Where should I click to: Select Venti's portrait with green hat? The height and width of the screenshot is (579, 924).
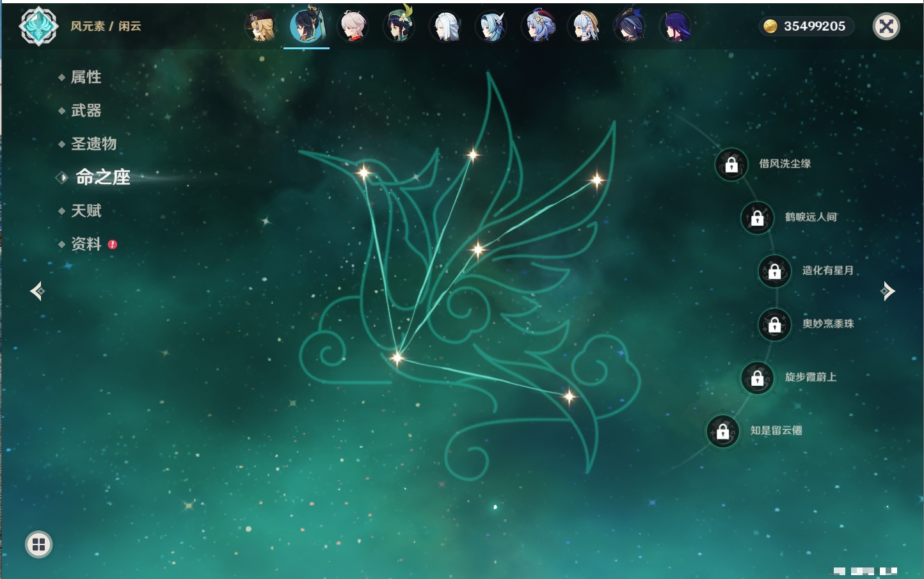pos(399,27)
